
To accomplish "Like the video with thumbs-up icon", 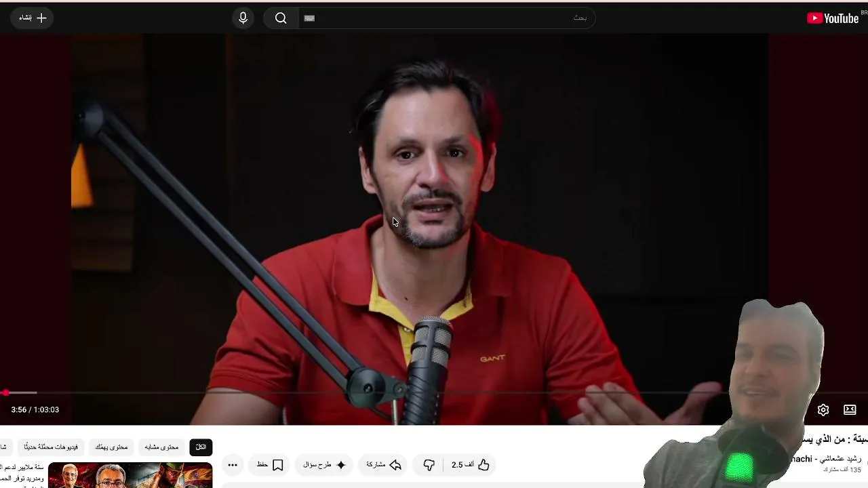I will pyautogui.click(x=471, y=465).
